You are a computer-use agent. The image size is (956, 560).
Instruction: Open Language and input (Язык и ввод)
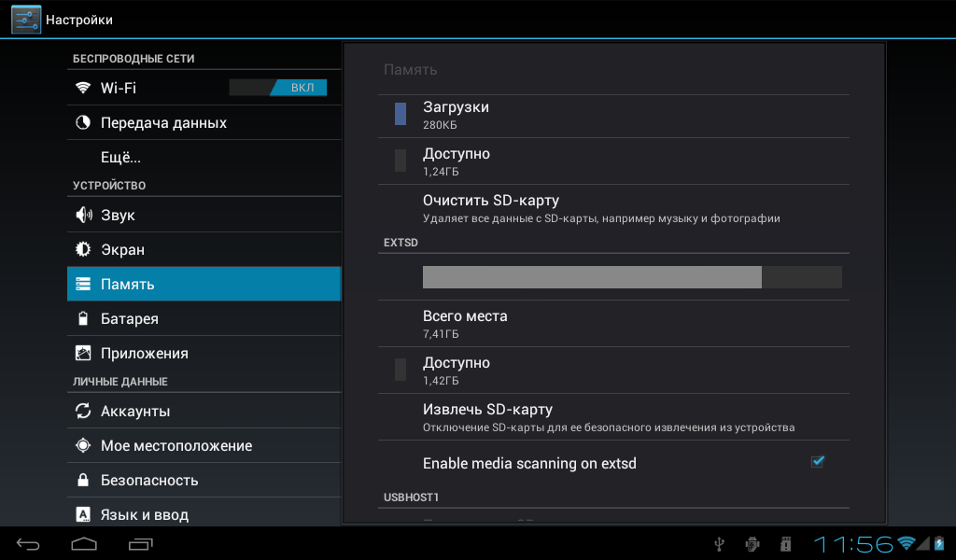(145, 514)
